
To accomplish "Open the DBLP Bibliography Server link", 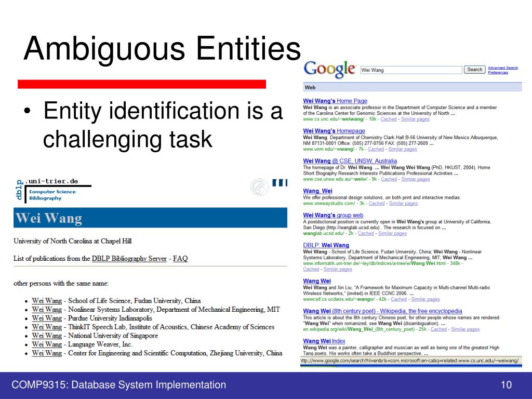I will pos(129,259).
